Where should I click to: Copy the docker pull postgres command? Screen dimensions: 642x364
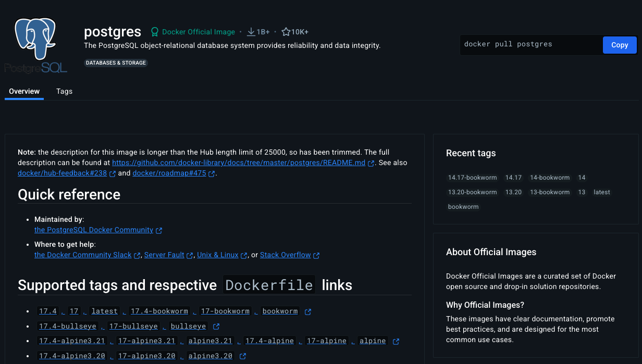point(620,45)
